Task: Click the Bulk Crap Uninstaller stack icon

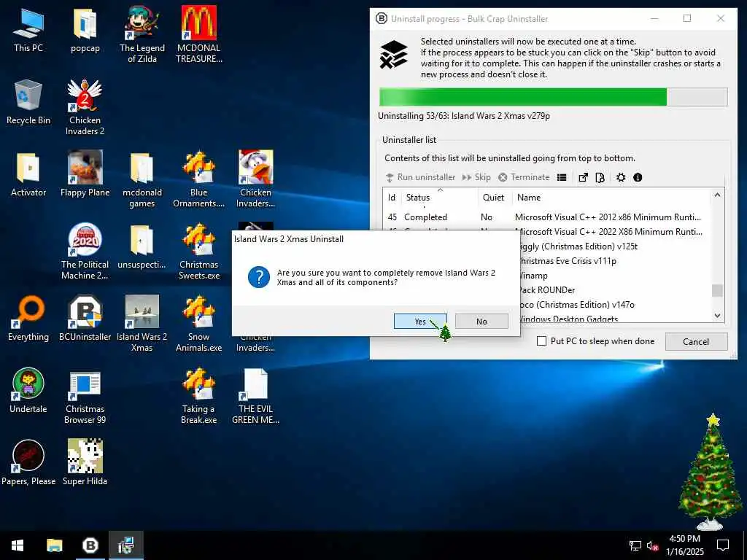Action: pyautogui.click(x=393, y=55)
